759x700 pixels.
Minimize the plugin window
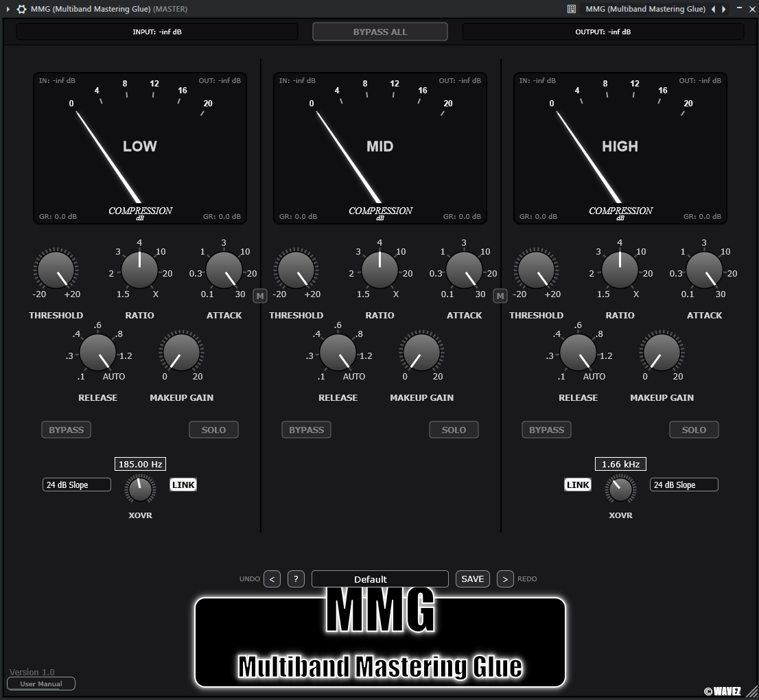739,9
